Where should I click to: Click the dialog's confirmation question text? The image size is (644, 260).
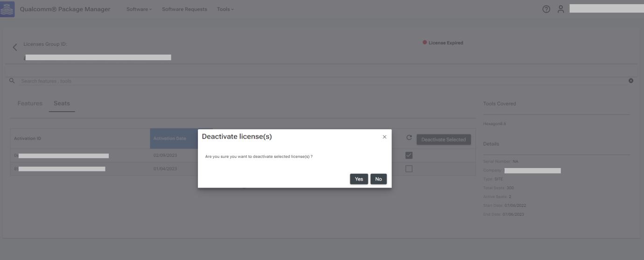259,156
